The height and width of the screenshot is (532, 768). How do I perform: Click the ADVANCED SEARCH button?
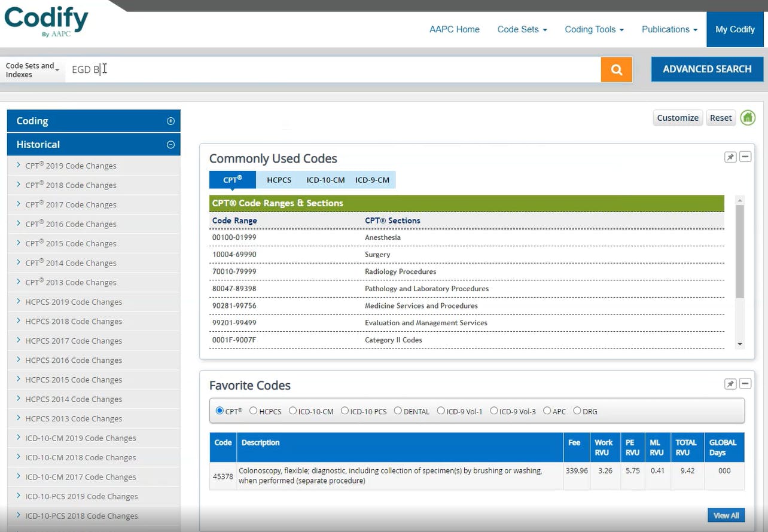tap(707, 69)
